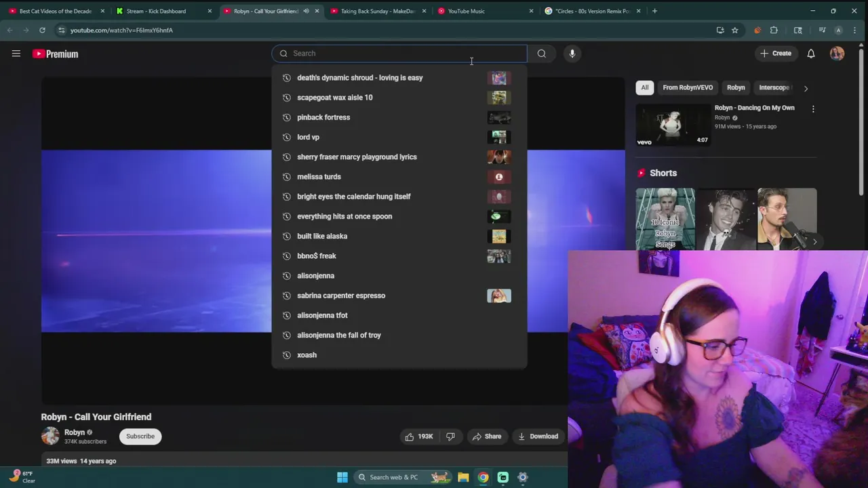Like the video with thumbs up
Image resolution: width=868 pixels, height=488 pixels.
418,436
